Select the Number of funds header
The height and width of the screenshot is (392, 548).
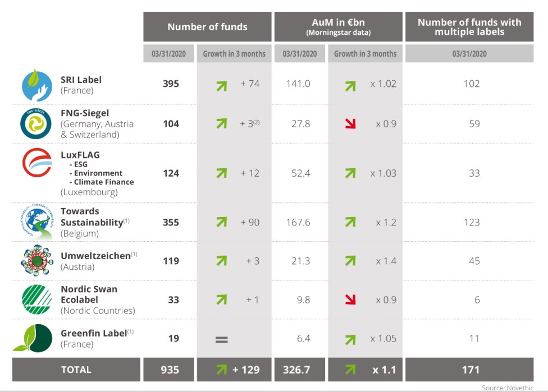pos(207,27)
